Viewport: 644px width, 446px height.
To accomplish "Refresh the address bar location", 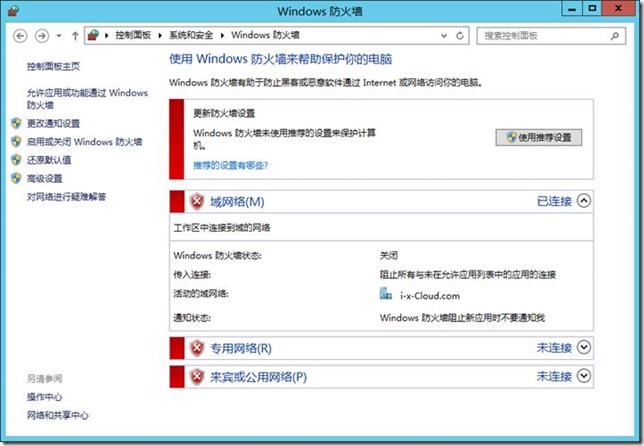I will click(x=460, y=36).
